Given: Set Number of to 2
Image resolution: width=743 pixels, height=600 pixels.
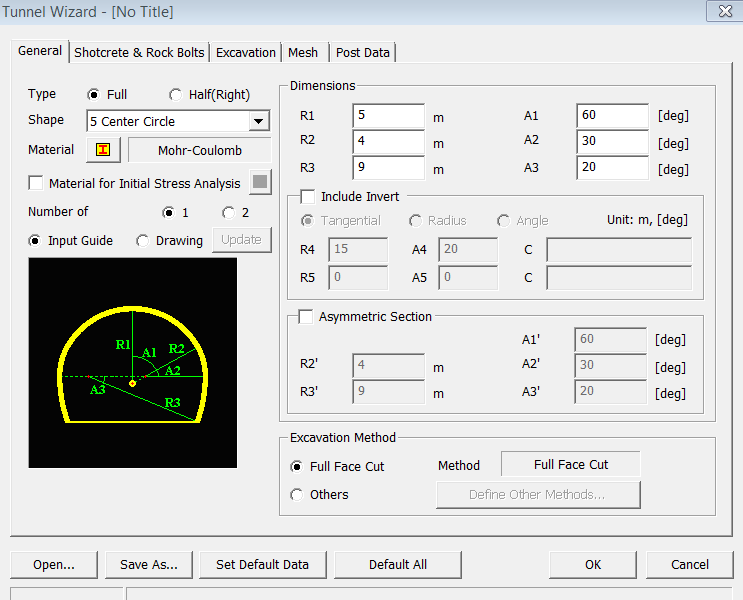Looking at the screenshot, I should coord(229,212).
